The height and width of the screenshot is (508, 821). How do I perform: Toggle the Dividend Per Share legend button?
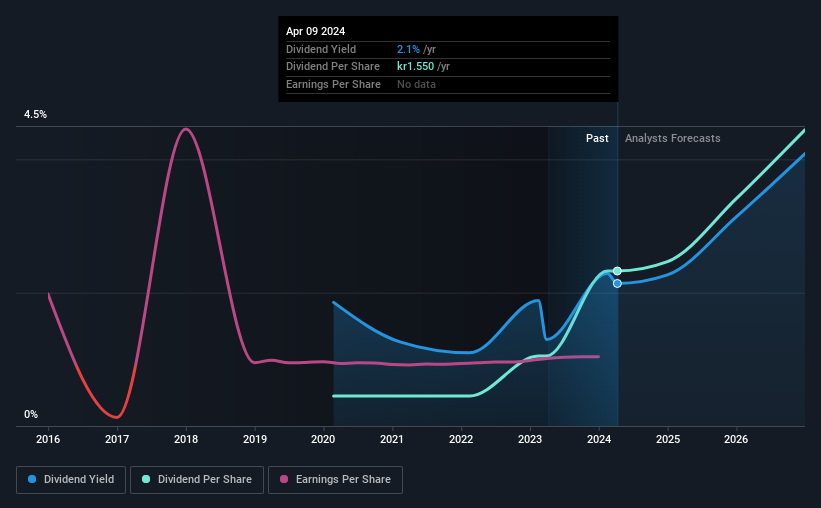coord(197,480)
